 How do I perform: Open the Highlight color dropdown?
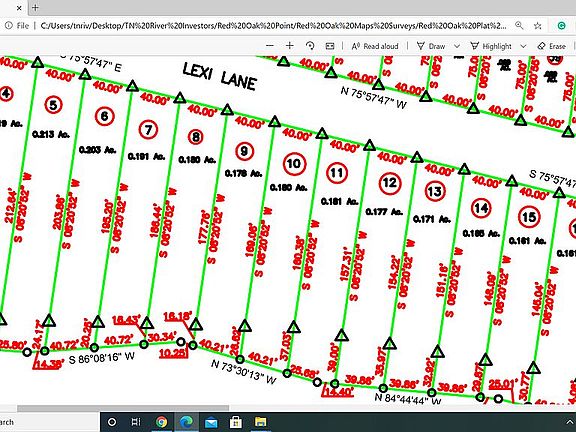coord(523,46)
